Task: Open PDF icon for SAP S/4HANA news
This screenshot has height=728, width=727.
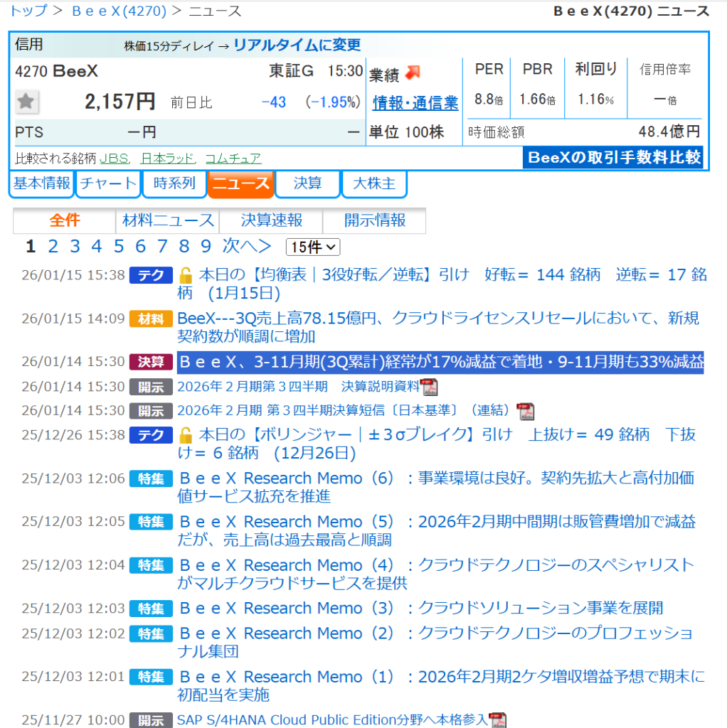Action: click(498, 720)
